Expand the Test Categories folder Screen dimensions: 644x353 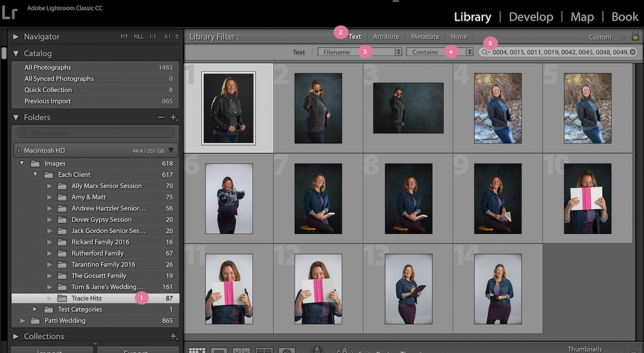[35, 310]
